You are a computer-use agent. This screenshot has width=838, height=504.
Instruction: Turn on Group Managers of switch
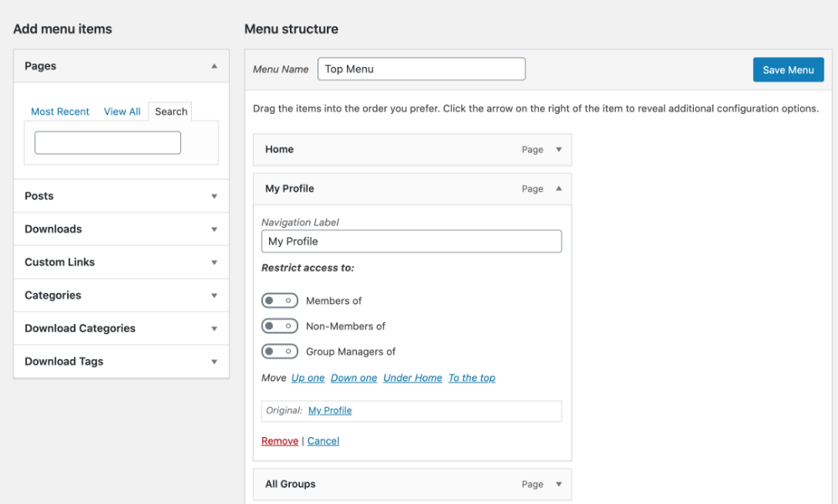coord(279,352)
